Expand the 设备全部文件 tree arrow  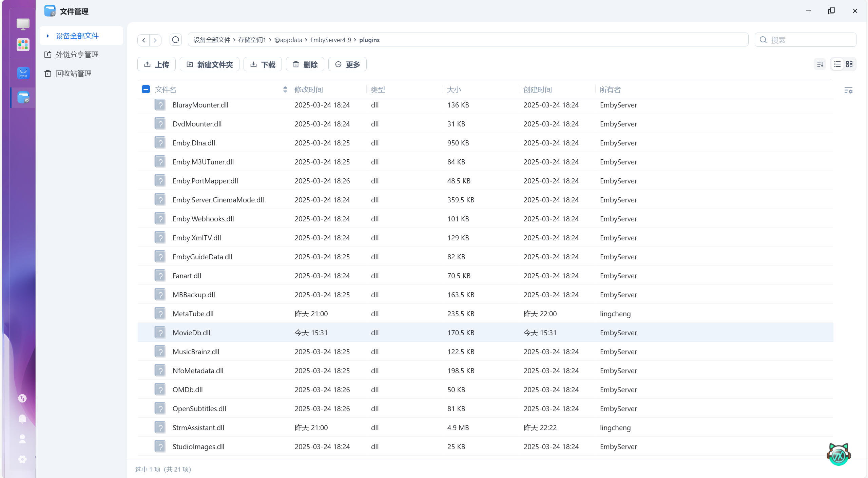[47, 36]
